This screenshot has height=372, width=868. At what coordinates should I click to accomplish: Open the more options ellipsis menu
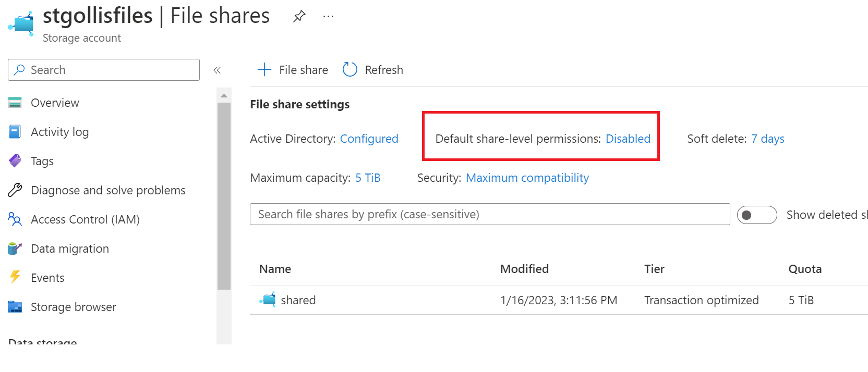tap(328, 17)
